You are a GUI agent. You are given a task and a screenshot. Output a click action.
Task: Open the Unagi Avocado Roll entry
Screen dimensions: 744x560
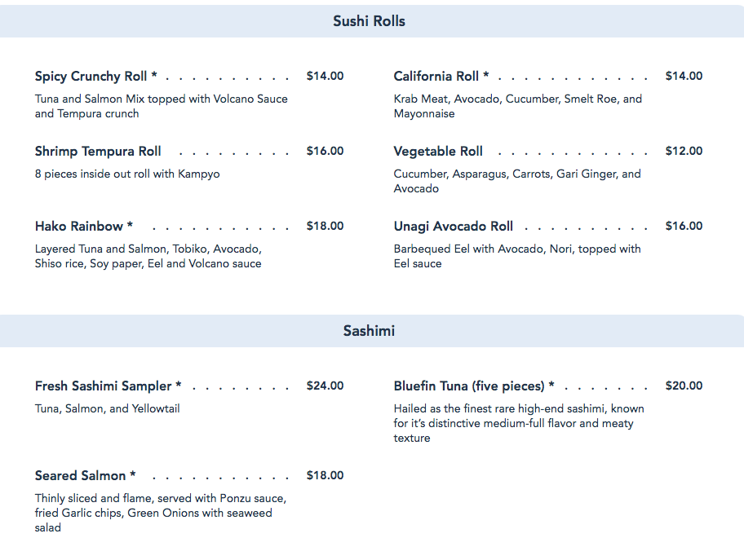point(454,227)
